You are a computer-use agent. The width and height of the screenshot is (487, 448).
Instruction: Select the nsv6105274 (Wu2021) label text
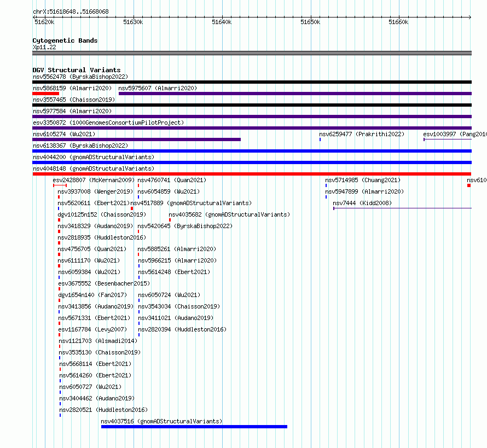tap(64, 134)
